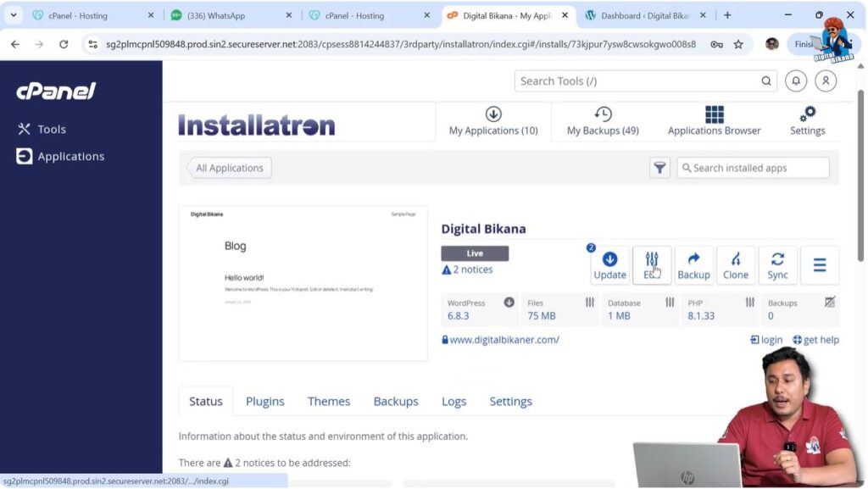Close the WhatsApp browser tab
The image size is (868, 489).
click(x=288, y=15)
